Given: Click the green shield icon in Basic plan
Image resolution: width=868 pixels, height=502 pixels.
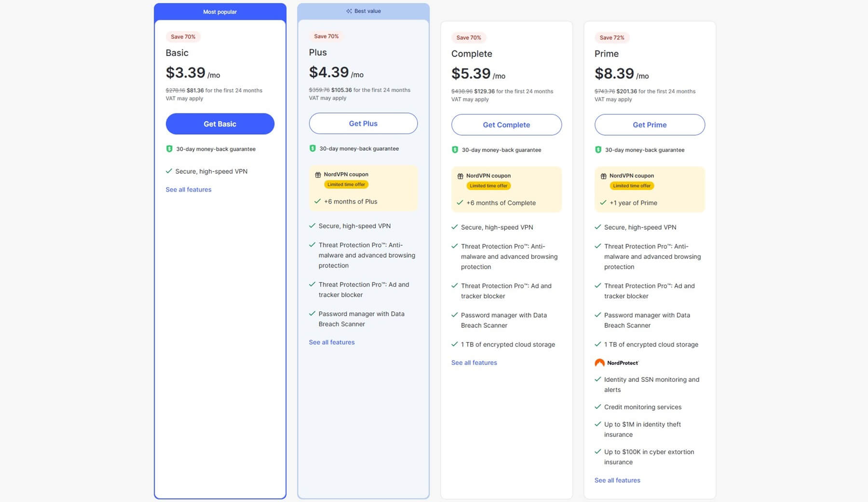Looking at the screenshot, I should tap(169, 149).
